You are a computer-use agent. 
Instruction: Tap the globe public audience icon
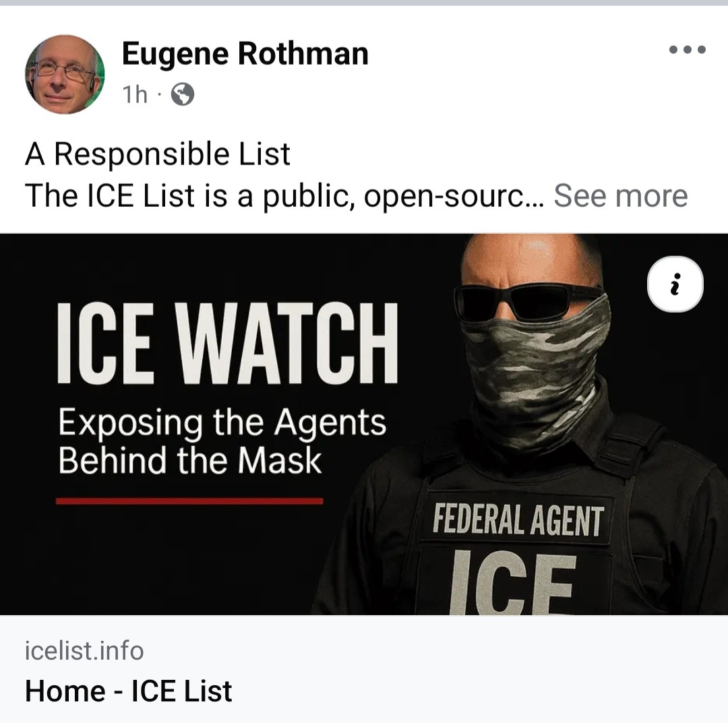(x=183, y=94)
